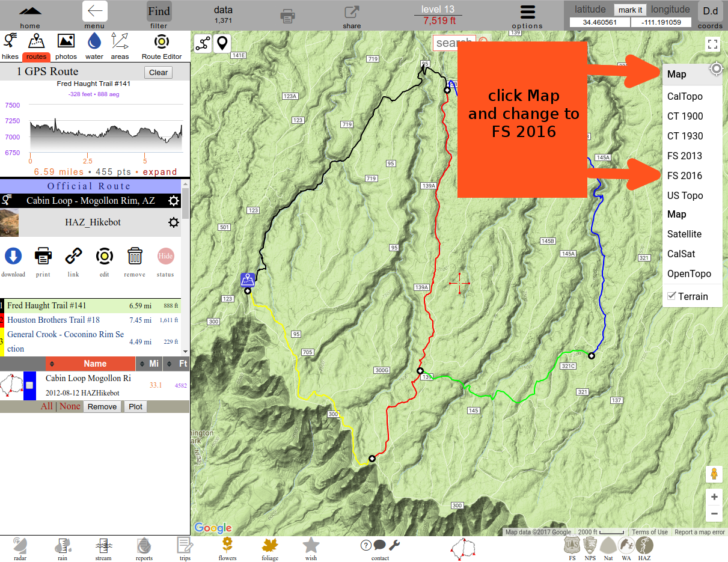Toggle the Terrain checkbox
This screenshot has width=728, height=562.
click(x=671, y=296)
